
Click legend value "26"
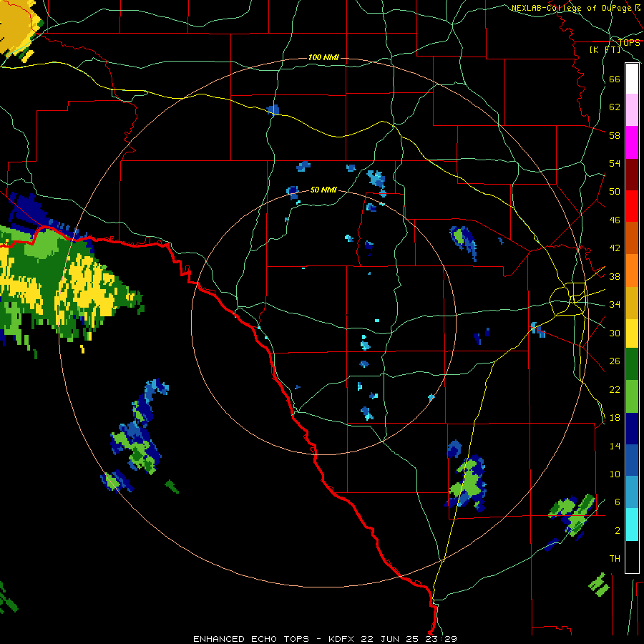pyautogui.click(x=615, y=361)
